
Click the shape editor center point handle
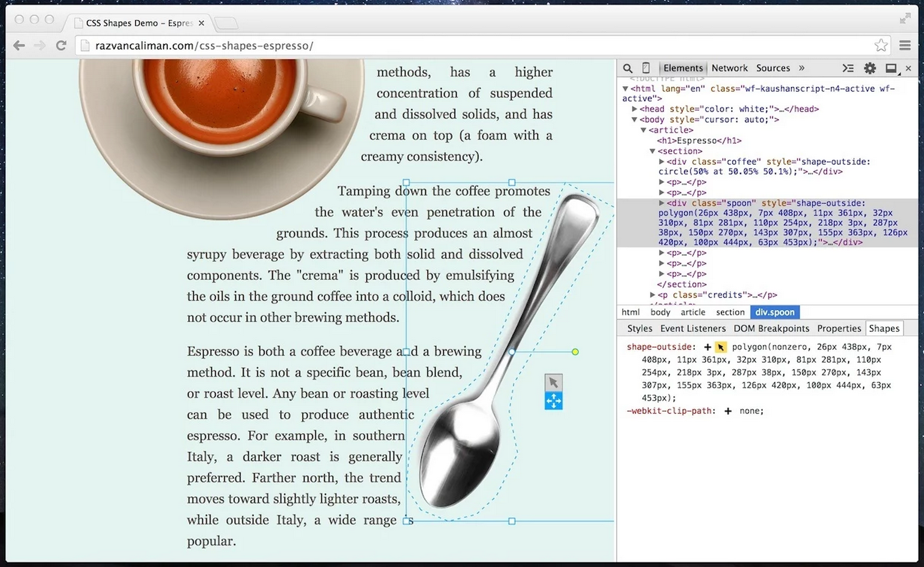512,352
